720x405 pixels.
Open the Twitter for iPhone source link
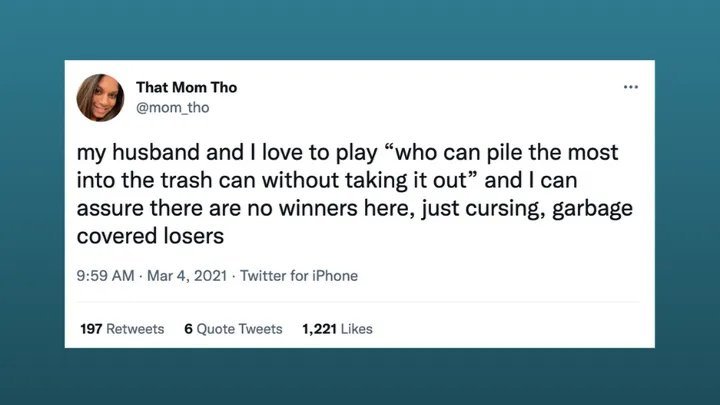(299, 276)
